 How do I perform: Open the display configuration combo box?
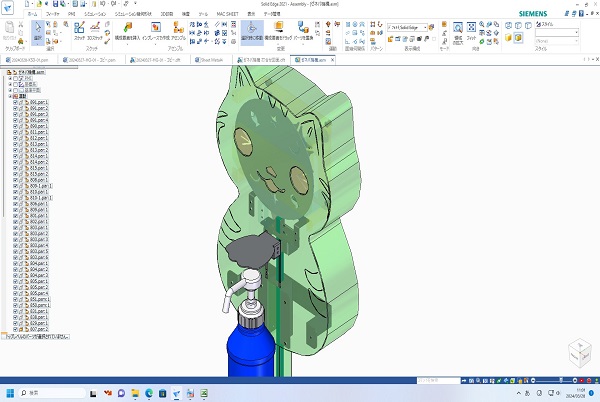tap(407, 27)
